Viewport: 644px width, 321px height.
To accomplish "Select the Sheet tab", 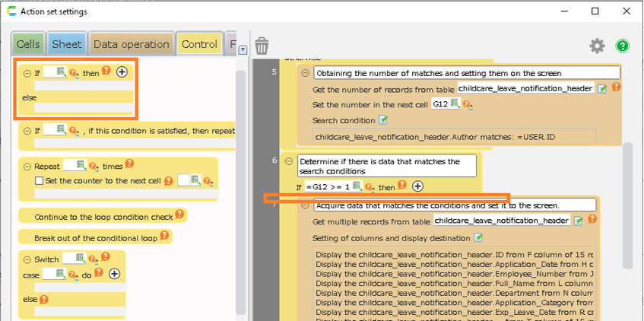I will point(67,44).
